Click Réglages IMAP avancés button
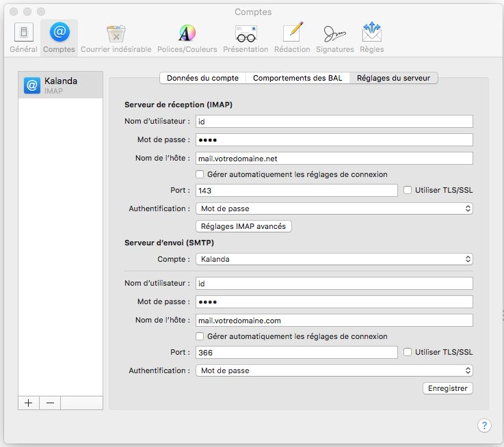The height and width of the screenshot is (447, 504). point(243,226)
